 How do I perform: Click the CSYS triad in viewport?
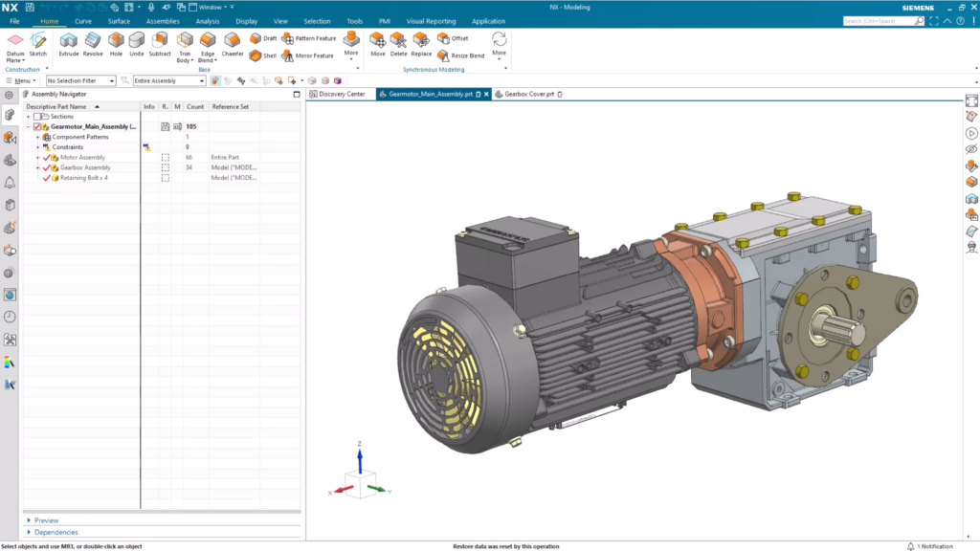coord(360,472)
